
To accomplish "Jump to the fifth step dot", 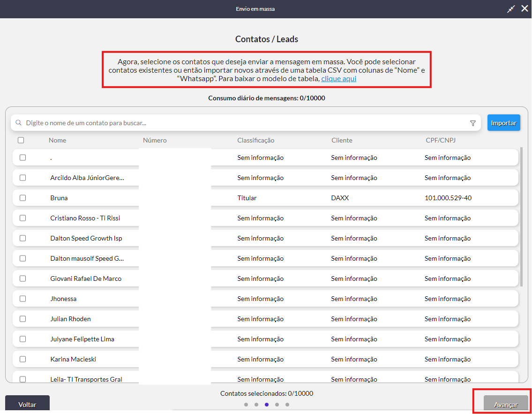I will click(x=287, y=405).
